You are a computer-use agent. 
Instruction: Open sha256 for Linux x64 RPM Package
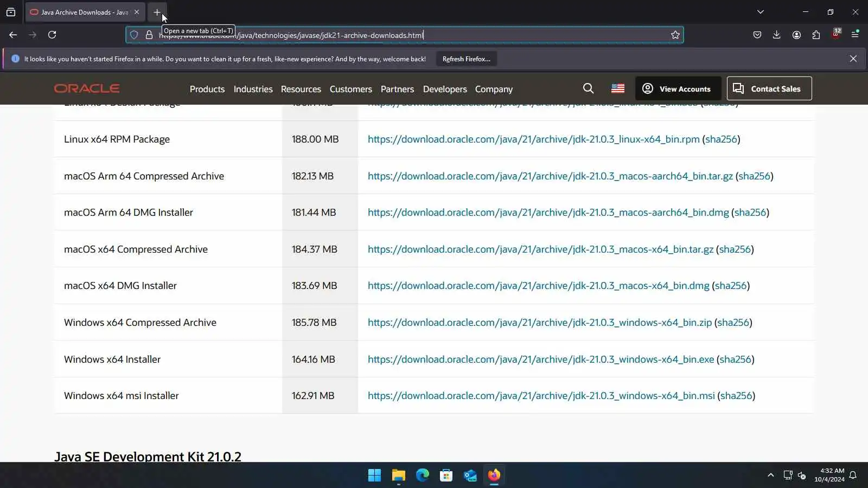[722, 139]
